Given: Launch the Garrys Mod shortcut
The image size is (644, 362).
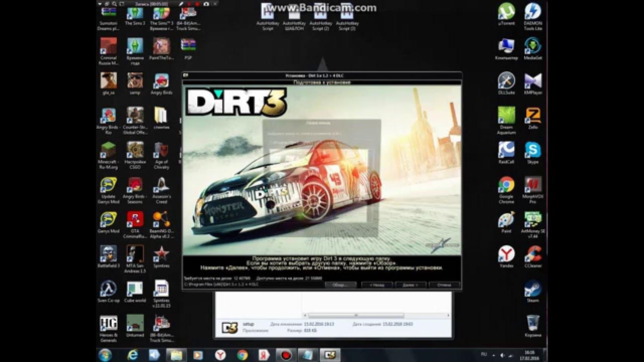Looking at the screenshot, I should [109, 223].
